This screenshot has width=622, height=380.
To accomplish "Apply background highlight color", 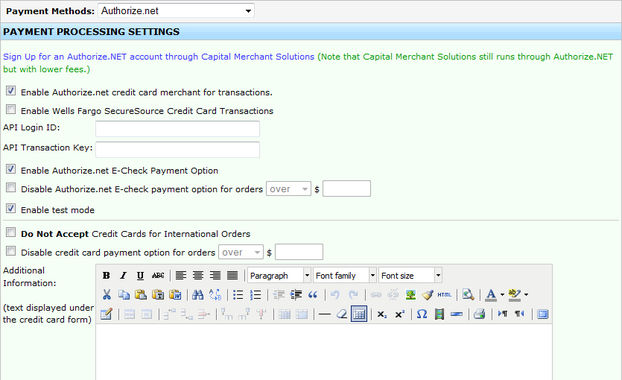I will [x=514, y=294].
